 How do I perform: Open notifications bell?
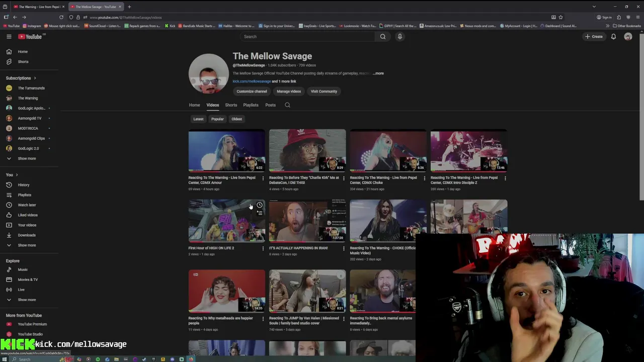click(613, 36)
